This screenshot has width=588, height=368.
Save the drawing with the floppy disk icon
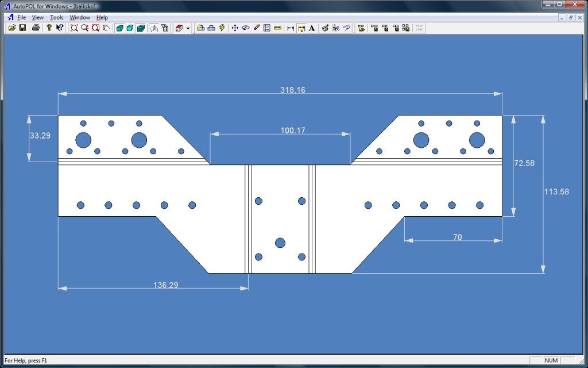[22, 28]
